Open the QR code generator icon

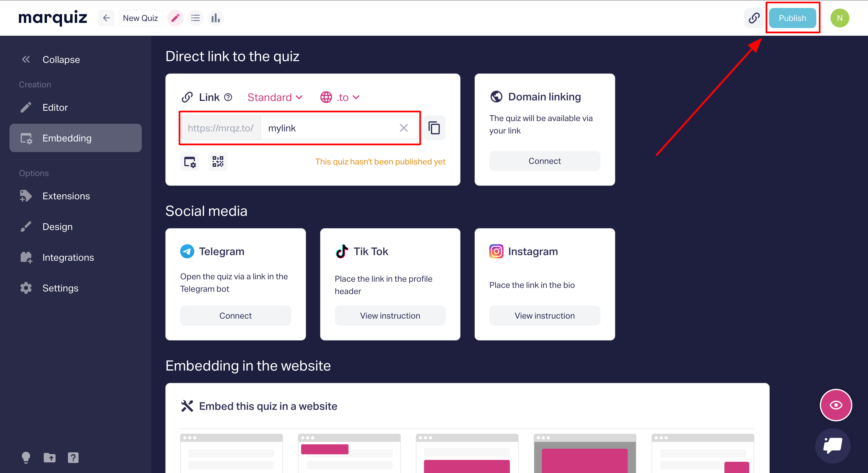click(x=218, y=162)
